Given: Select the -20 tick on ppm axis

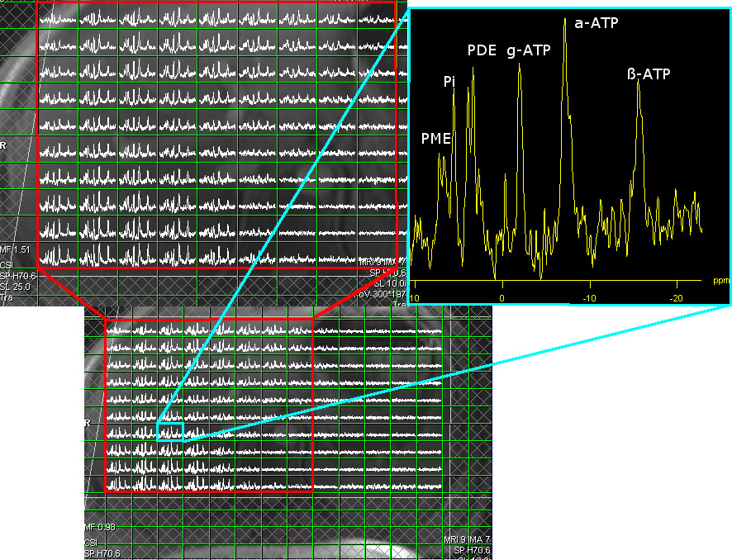Looking at the screenshot, I should [675, 297].
